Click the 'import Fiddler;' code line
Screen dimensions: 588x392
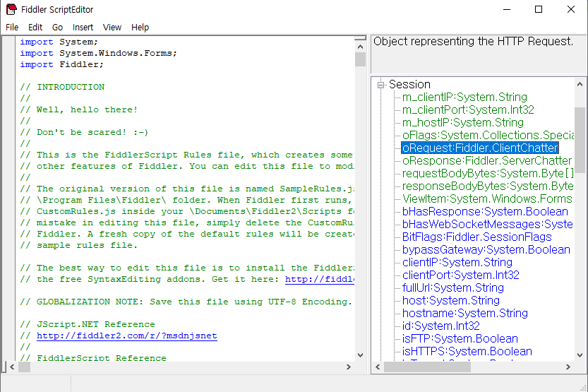(x=61, y=64)
